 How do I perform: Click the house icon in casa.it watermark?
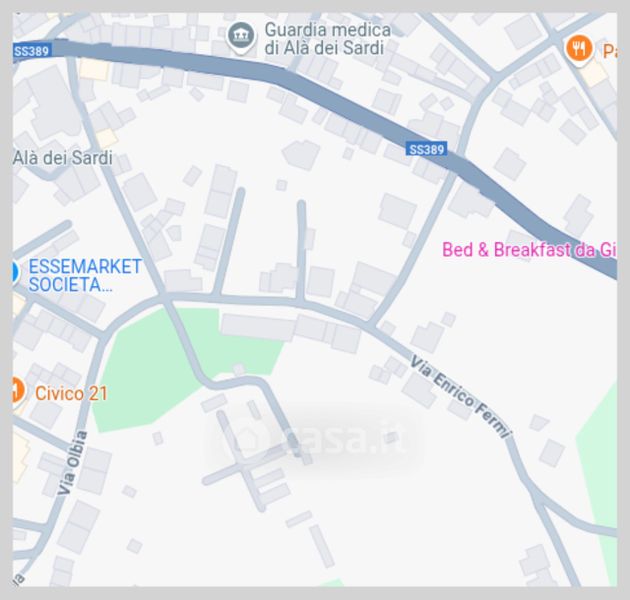point(245,437)
